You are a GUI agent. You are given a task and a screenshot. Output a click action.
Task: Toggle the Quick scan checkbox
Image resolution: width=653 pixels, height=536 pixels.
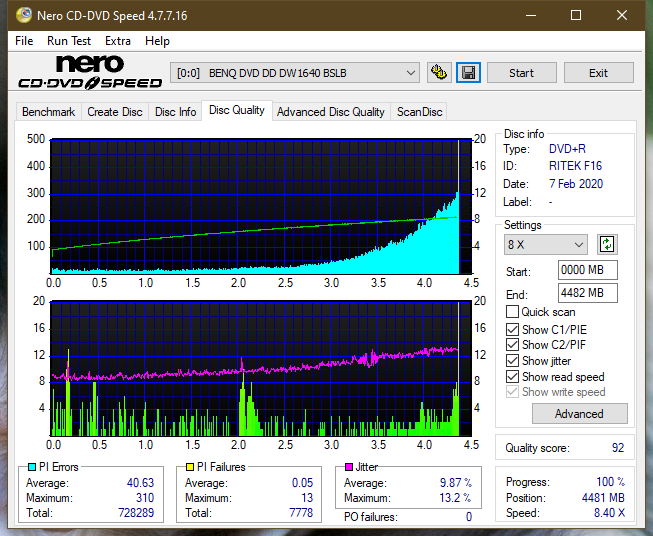512,312
